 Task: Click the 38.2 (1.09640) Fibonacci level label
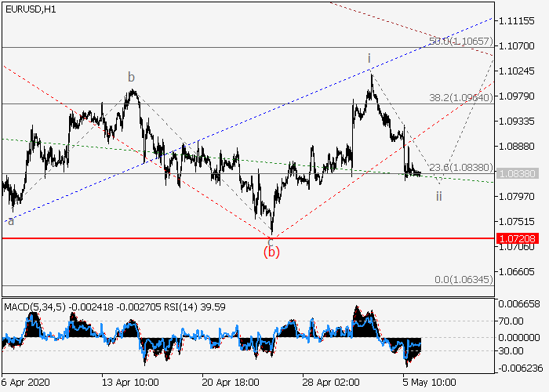(x=460, y=98)
